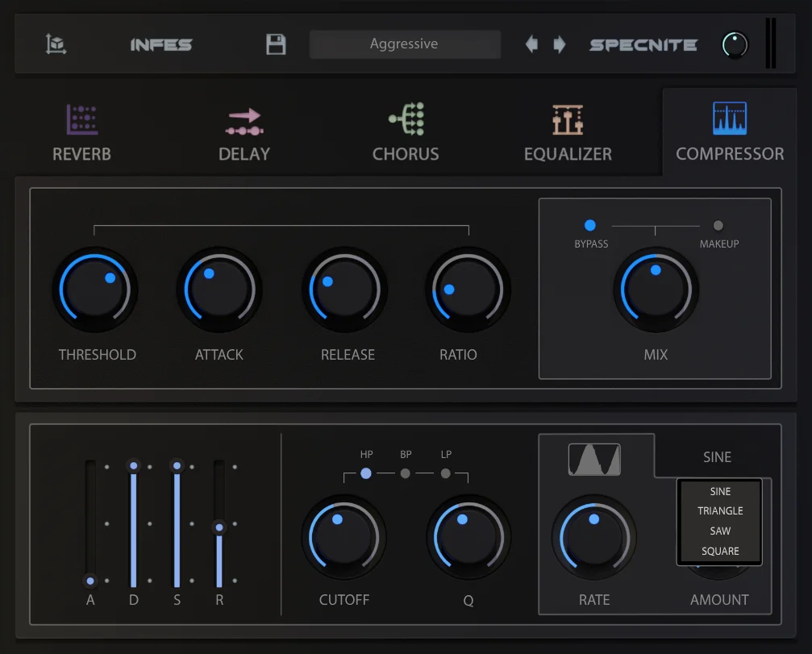Click the ATTACK label
The height and width of the screenshot is (654, 812).
pos(219,355)
